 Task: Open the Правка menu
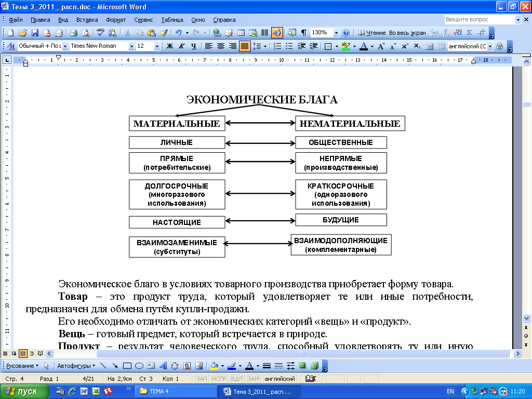[x=41, y=20]
